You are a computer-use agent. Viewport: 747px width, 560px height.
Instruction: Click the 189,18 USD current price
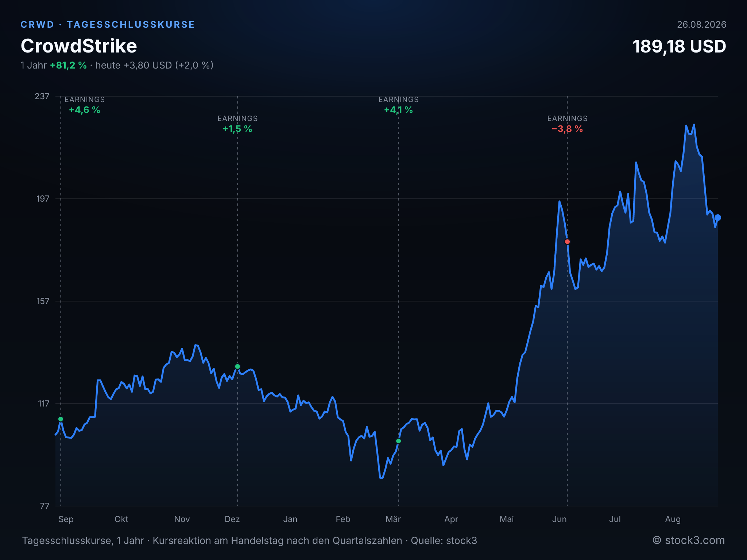tap(679, 47)
